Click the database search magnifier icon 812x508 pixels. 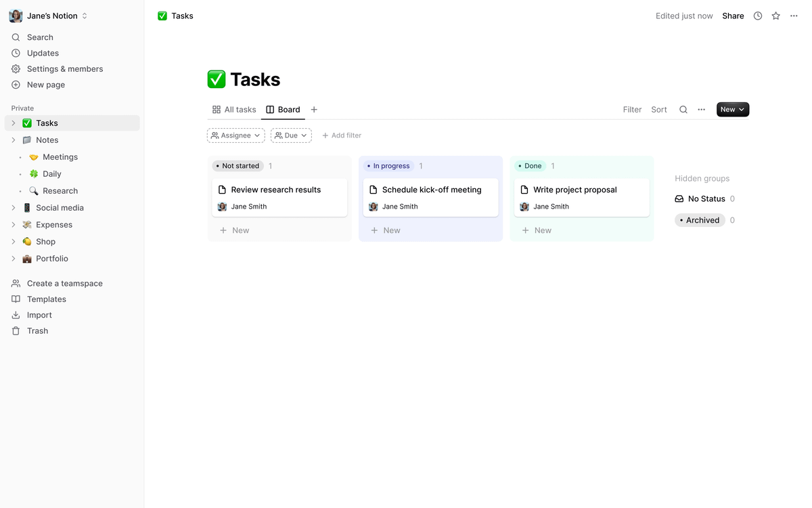point(683,110)
